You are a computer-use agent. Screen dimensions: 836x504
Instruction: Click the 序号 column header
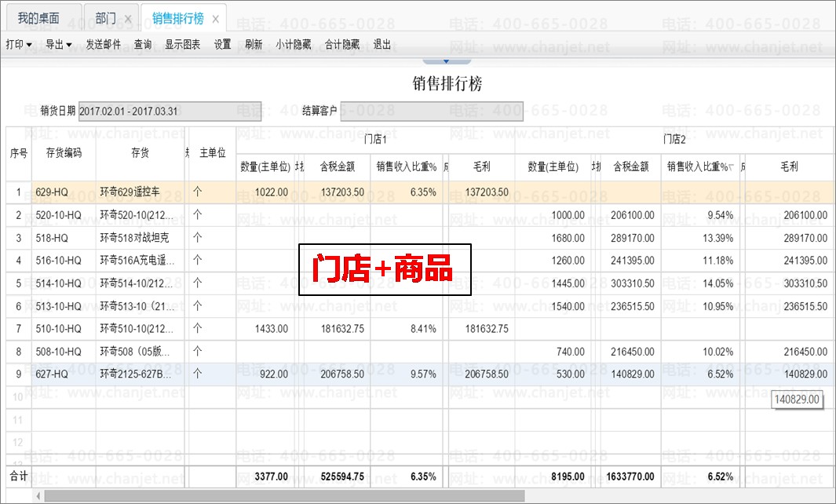click(x=19, y=154)
